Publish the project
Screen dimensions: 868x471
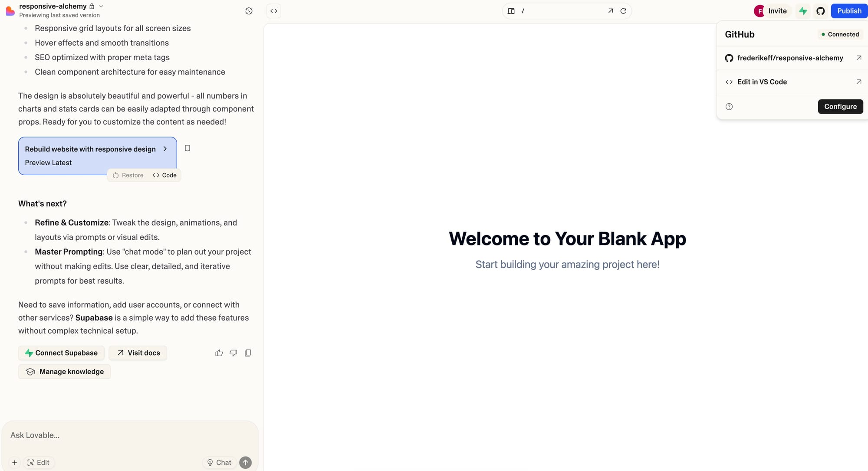click(848, 11)
